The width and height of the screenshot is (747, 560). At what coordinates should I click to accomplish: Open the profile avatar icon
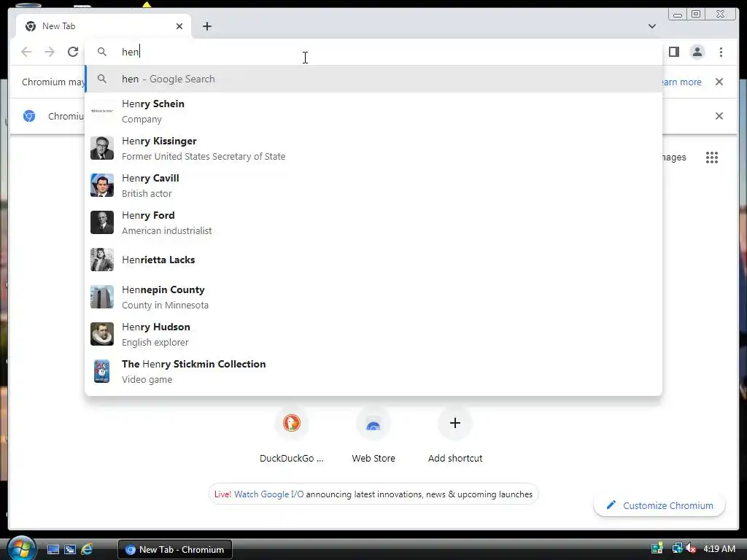tap(697, 52)
